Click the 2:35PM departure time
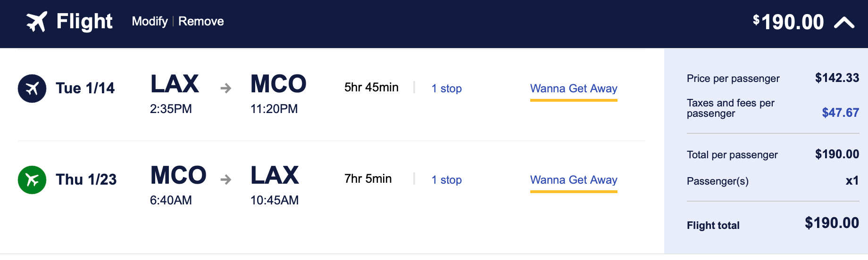868x260 pixels. click(171, 109)
